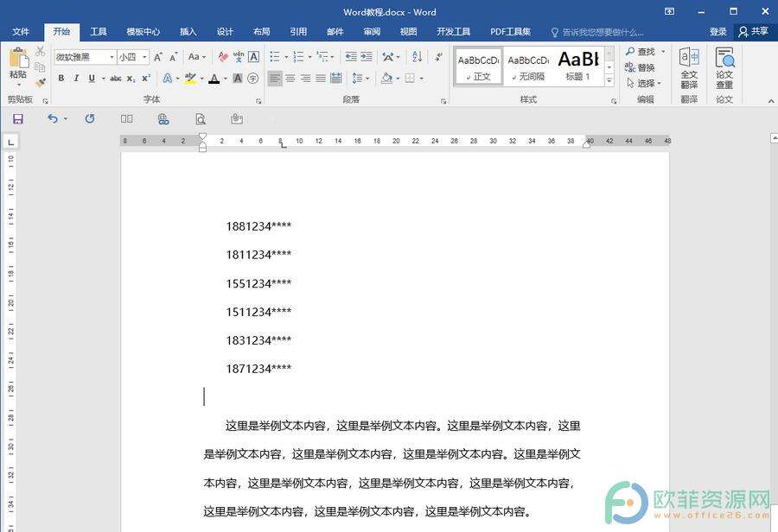
Task: Apply the yellow text highlight color
Action: click(190, 79)
